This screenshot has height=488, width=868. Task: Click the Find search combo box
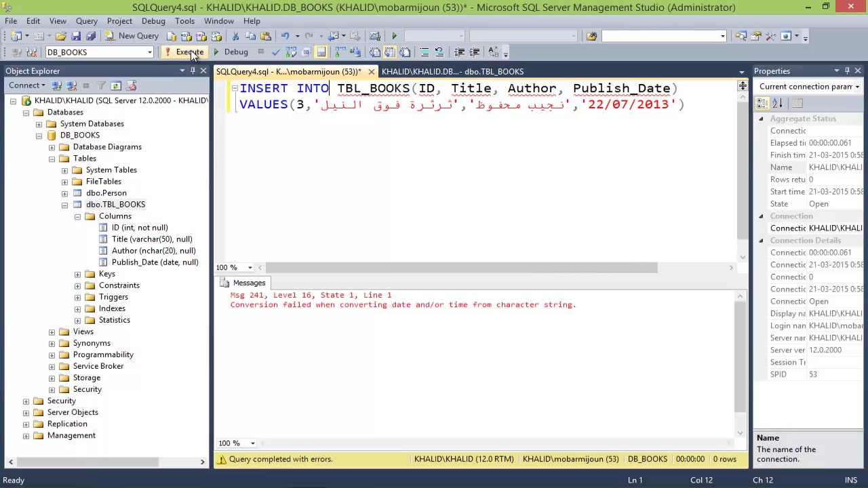coord(664,36)
